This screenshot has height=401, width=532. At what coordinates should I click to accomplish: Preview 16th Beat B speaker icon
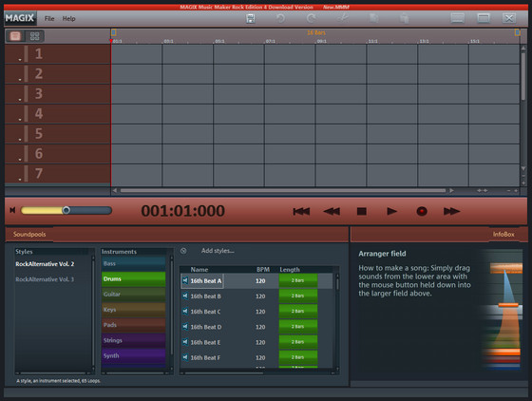pyautogui.click(x=185, y=296)
